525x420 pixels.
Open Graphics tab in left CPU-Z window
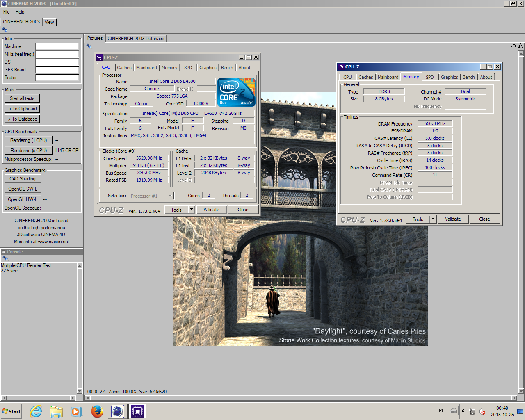(208, 68)
